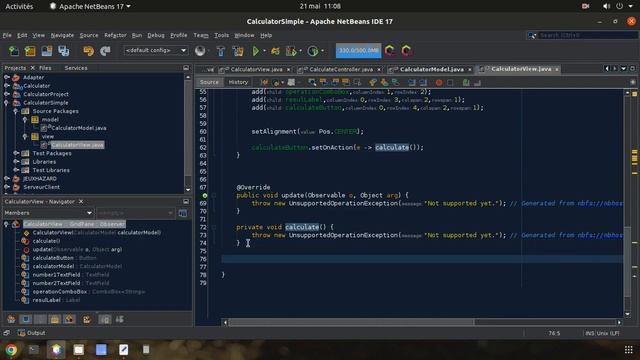Select calculate() in Navigator members
Viewport: 640px width, 360px height.
(46, 241)
